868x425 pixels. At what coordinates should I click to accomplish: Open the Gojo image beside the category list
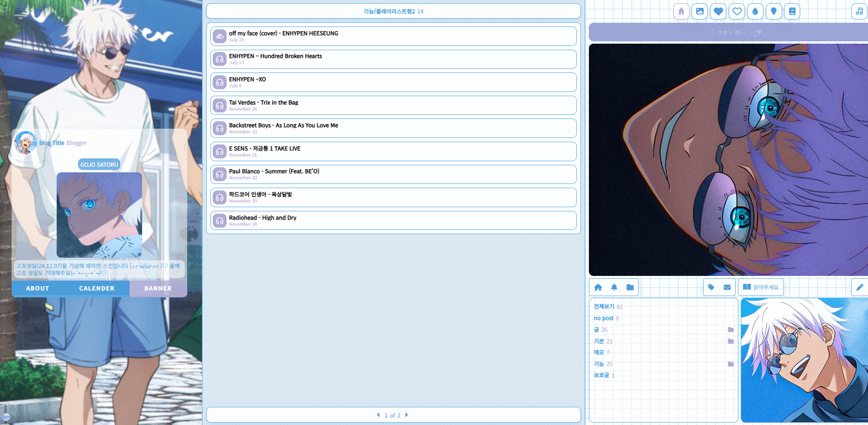point(804,360)
